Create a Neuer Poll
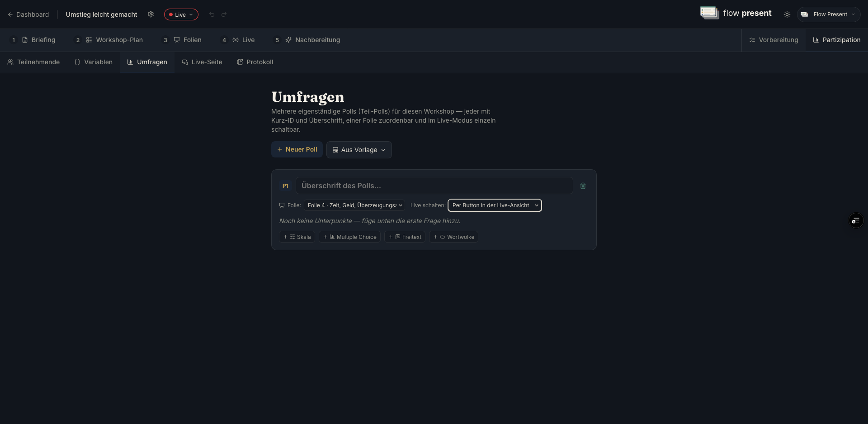The width and height of the screenshot is (868, 424). click(x=297, y=149)
